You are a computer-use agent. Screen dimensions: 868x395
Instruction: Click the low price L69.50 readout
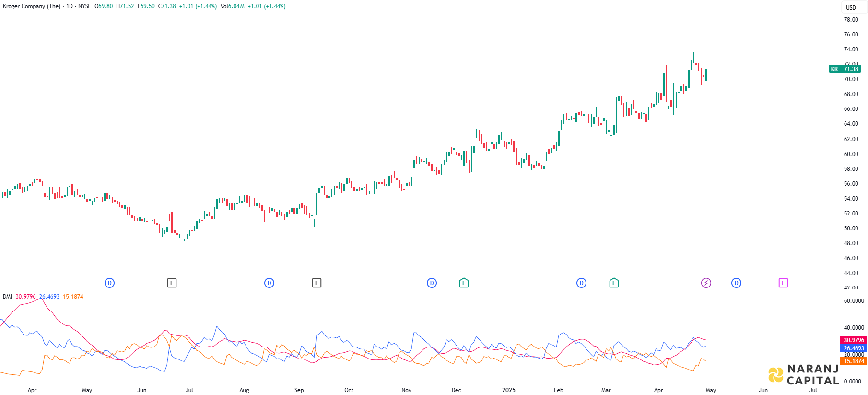(146, 6)
